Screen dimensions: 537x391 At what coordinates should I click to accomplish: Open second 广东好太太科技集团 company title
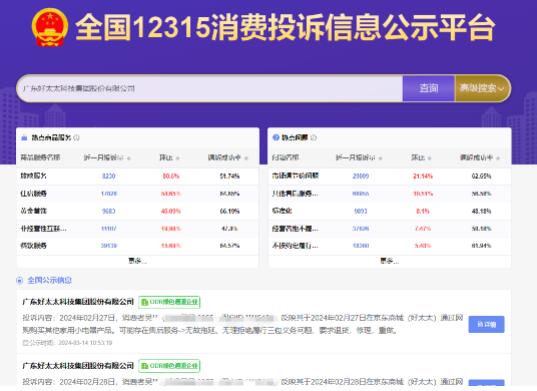(78, 366)
